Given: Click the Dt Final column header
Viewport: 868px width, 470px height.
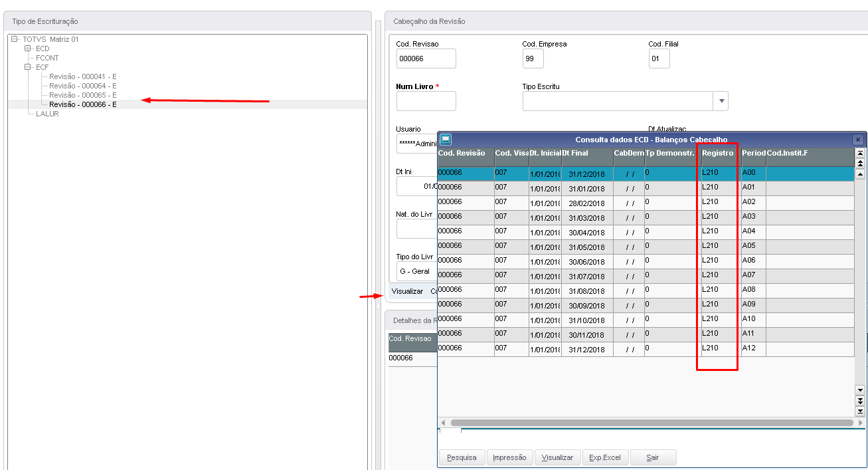Looking at the screenshot, I should point(587,157).
